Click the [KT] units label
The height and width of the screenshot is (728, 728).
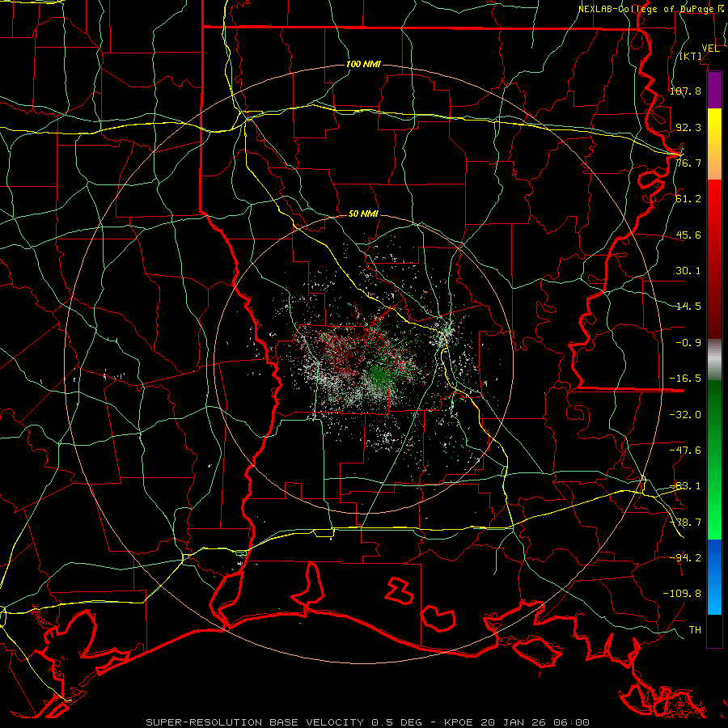691,57
